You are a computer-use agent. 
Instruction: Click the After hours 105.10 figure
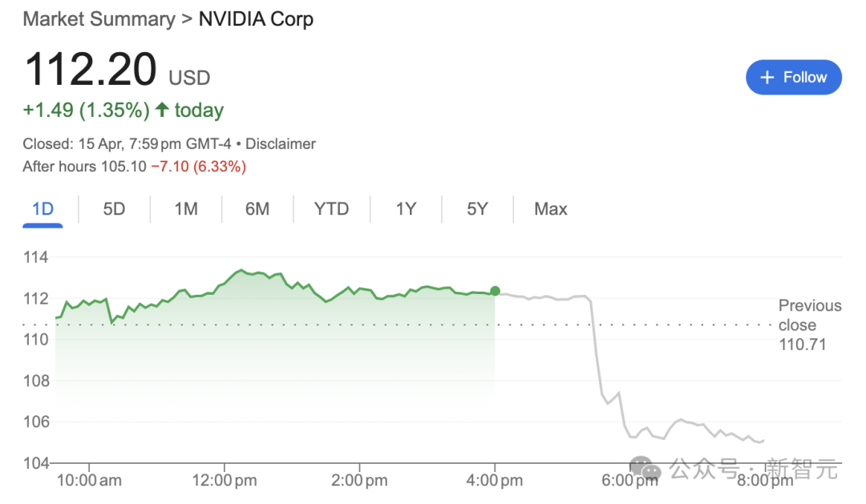pos(123,167)
